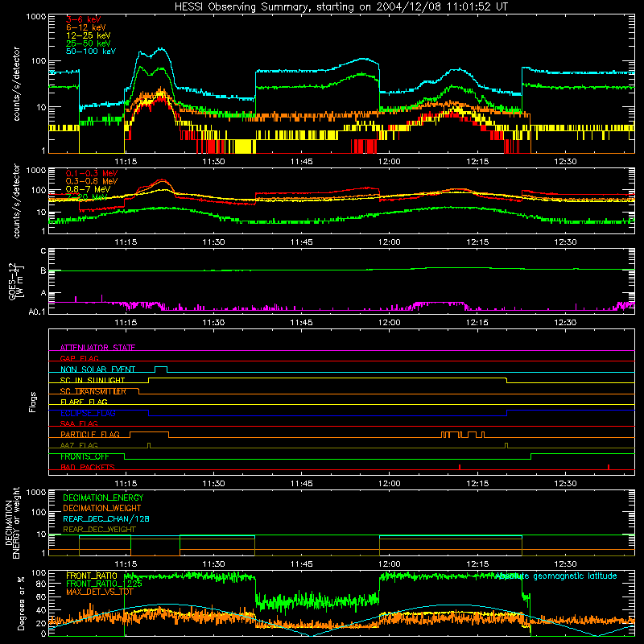Image resolution: width=644 pixels, height=644 pixels.
Task: Click the 11:45 tick label under decimation panel
Action: coord(301,564)
